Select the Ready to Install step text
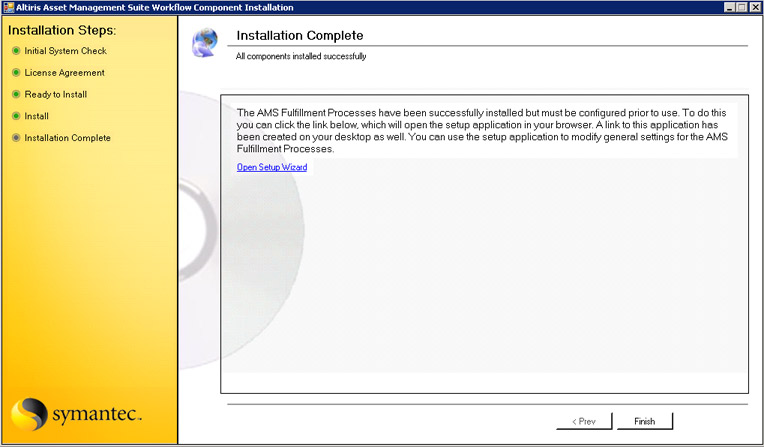This screenshot has width=764, height=447. tap(56, 95)
